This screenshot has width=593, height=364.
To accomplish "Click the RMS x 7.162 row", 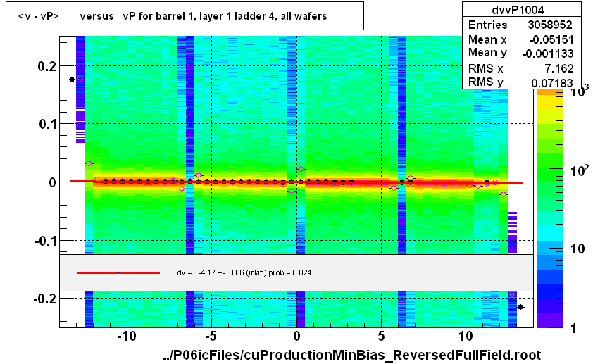I will [520, 68].
